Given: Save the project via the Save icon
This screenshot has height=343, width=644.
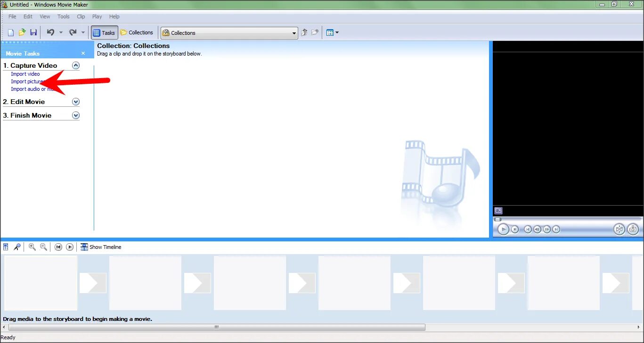Looking at the screenshot, I should [33, 32].
